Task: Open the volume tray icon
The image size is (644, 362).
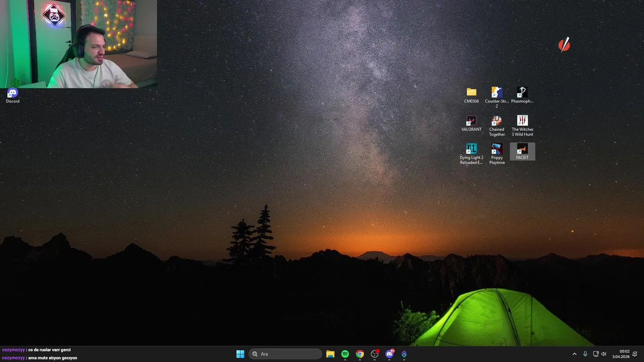Action: (604, 354)
